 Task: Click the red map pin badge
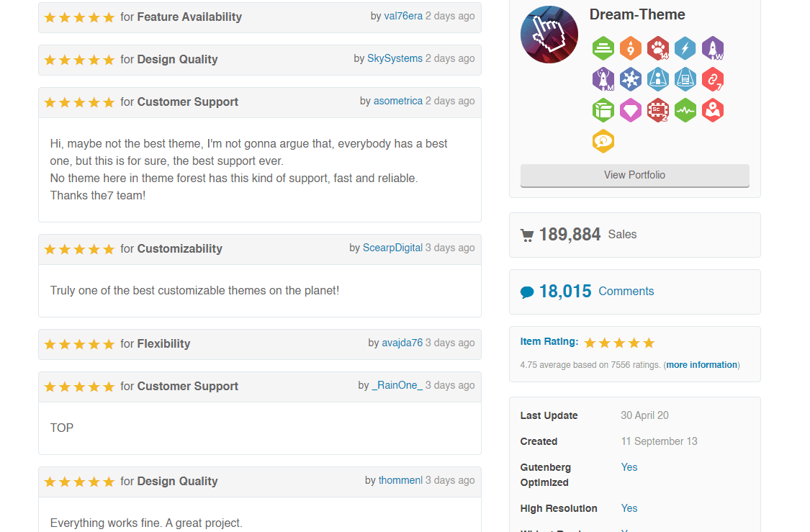click(x=713, y=110)
